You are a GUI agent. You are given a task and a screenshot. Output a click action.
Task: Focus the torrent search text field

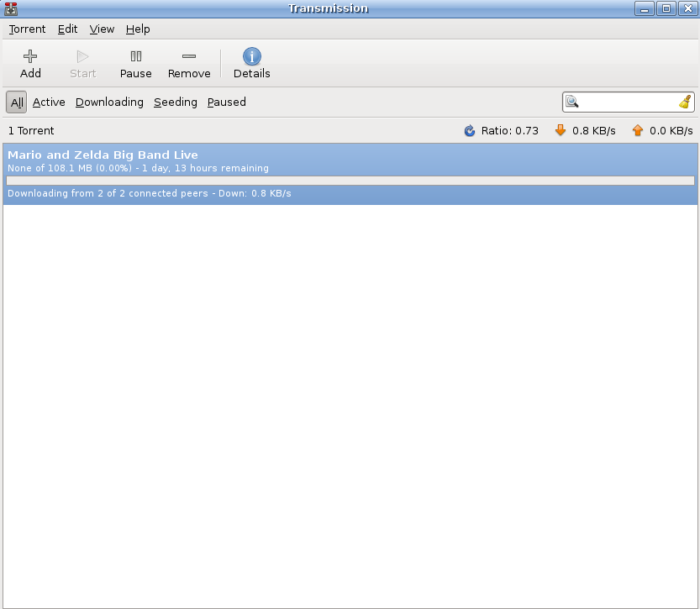pyautogui.click(x=628, y=102)
